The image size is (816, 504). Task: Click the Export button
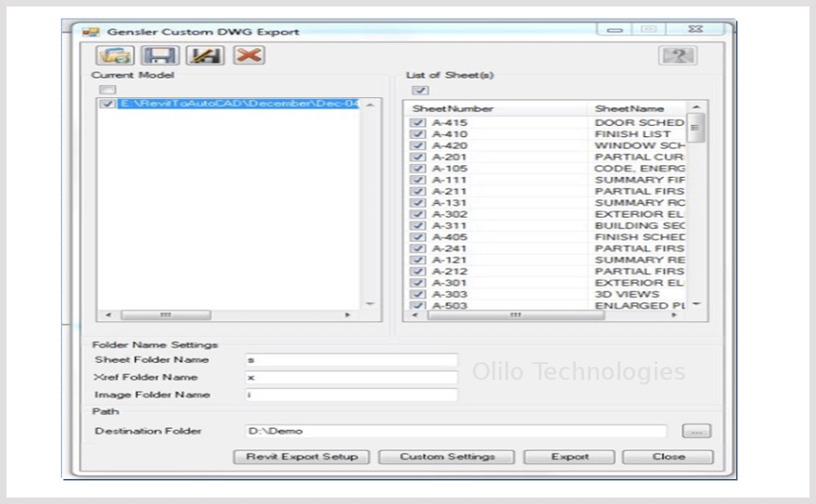point(569,457)
